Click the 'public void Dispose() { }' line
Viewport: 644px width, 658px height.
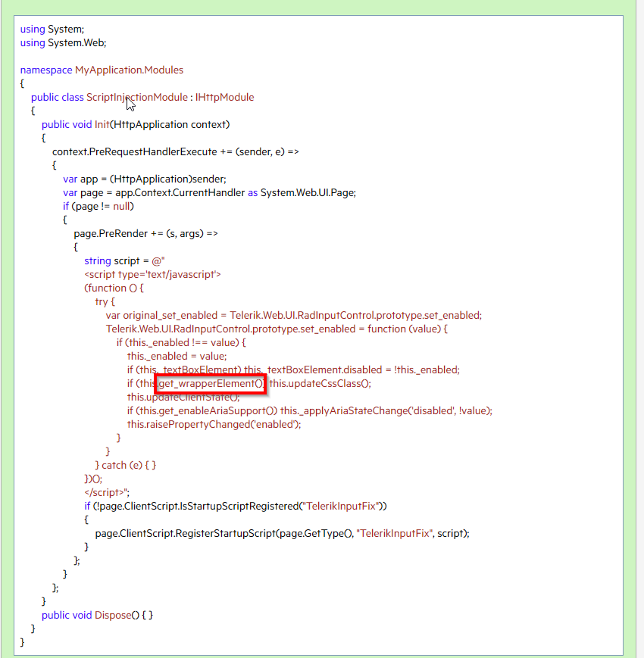98,616
